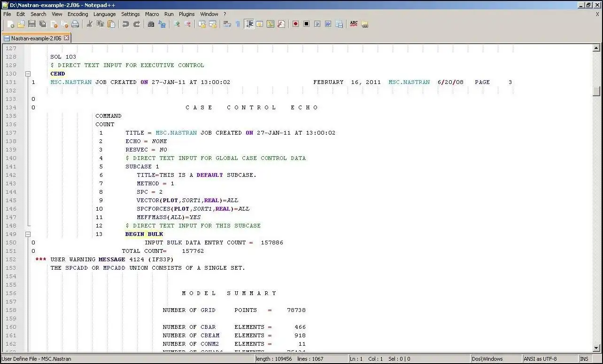Redo action with toolbar arrow
The image size is (603, 364).
click(136, 24)
